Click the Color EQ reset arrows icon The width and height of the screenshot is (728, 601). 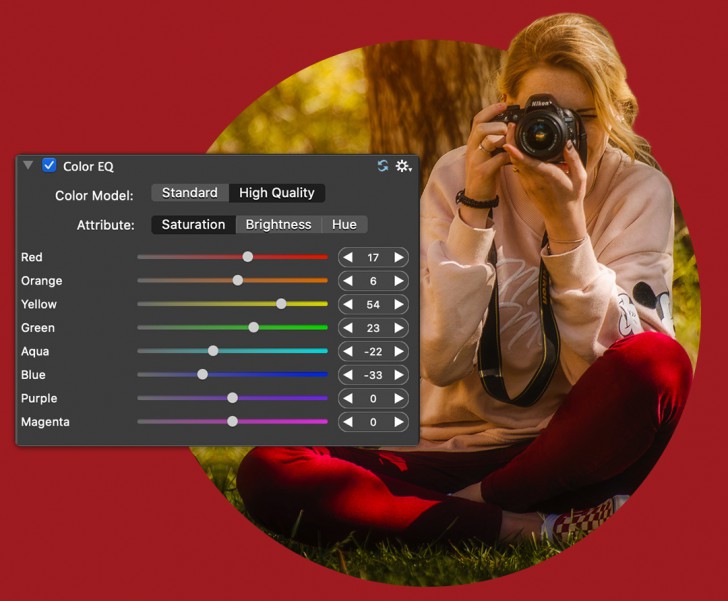383,166
